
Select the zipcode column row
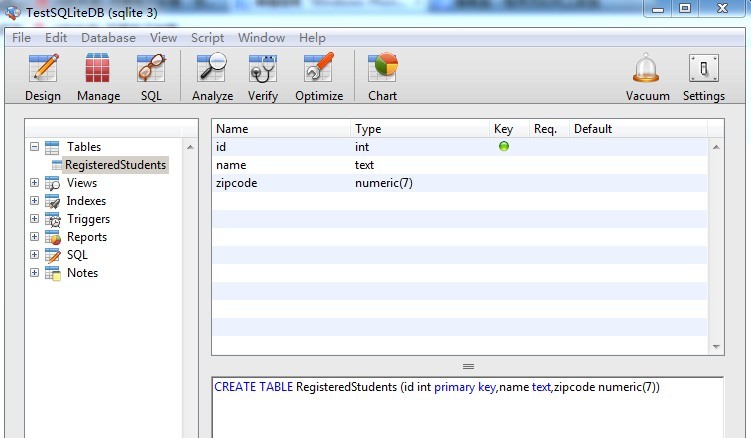click(460, 183)
